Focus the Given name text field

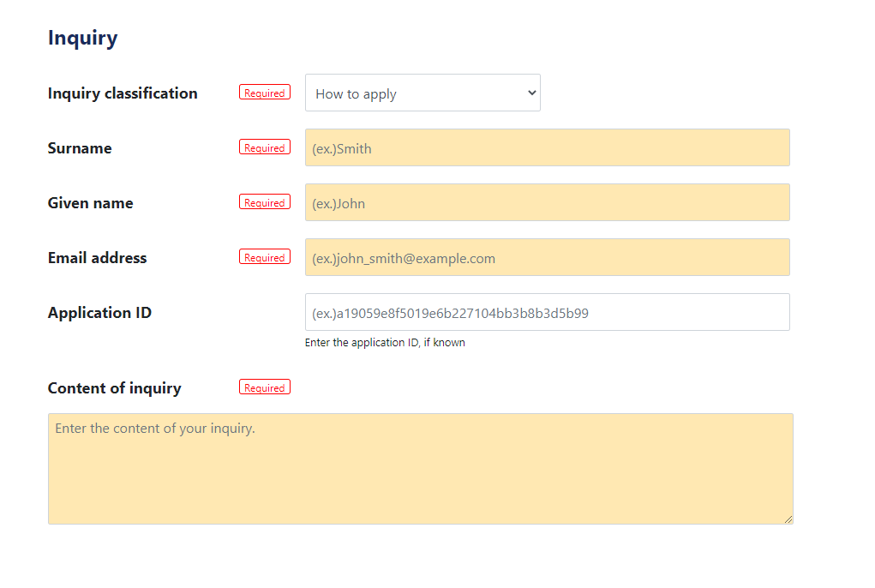tap(547, 202)
